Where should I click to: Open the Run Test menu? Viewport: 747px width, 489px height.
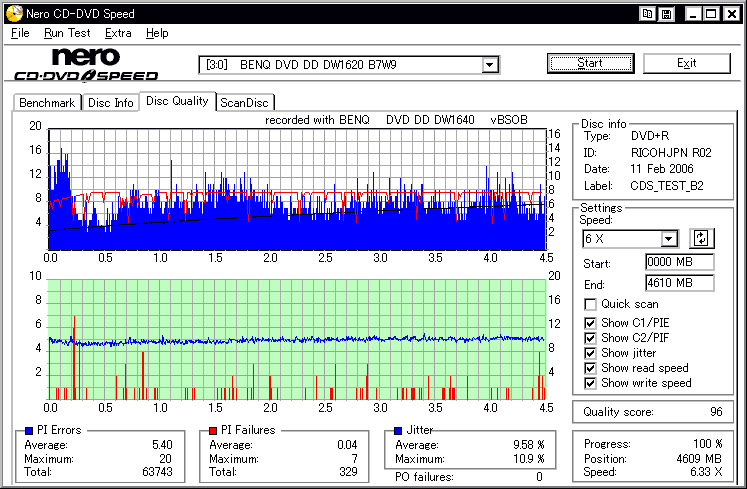coord(67,33)
